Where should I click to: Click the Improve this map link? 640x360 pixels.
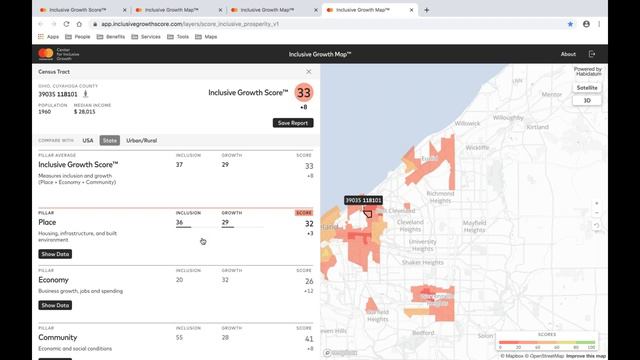586,356
